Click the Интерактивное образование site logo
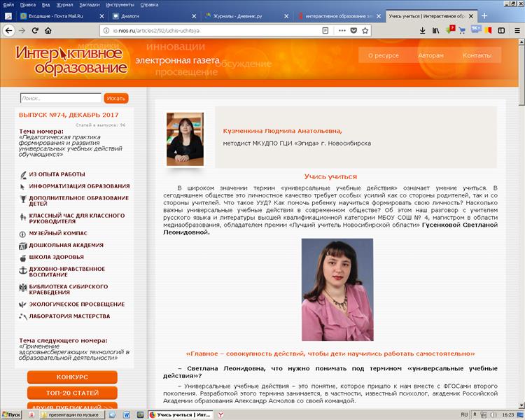The height and width of the screenshot is (420, 525). (x=71, y=60)
